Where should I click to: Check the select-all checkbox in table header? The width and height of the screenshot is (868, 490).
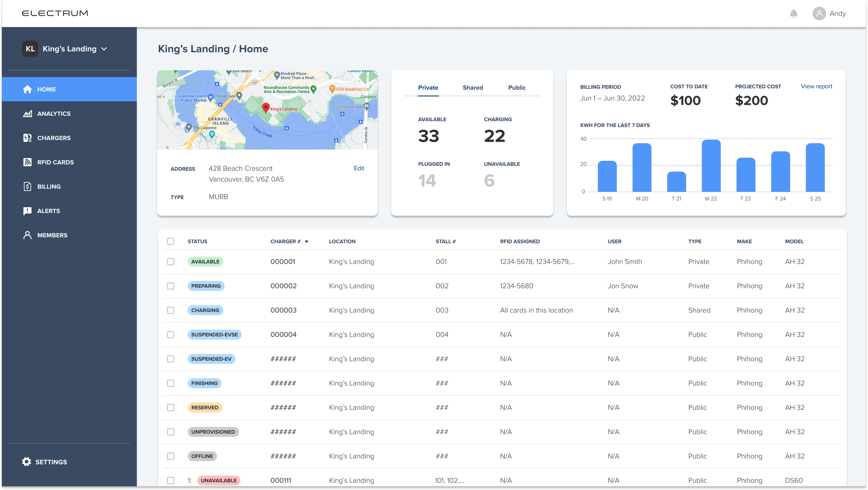coord(170,241)
